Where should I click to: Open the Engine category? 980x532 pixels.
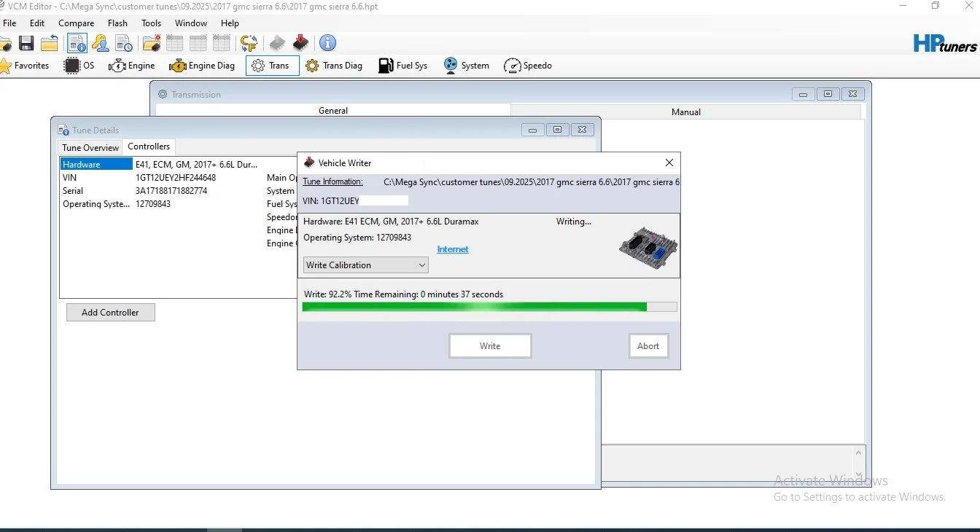132,66
